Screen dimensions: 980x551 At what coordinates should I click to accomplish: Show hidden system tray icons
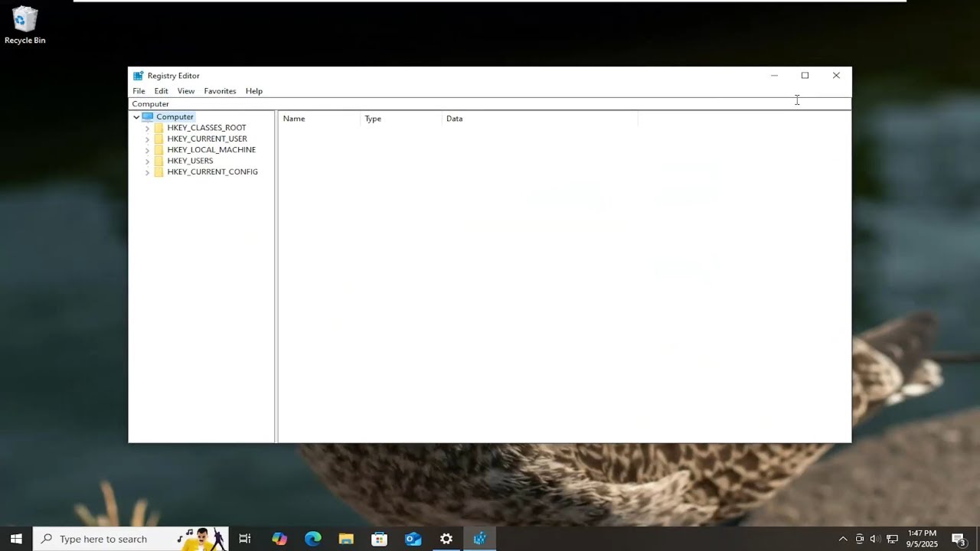tap(843, 539)
